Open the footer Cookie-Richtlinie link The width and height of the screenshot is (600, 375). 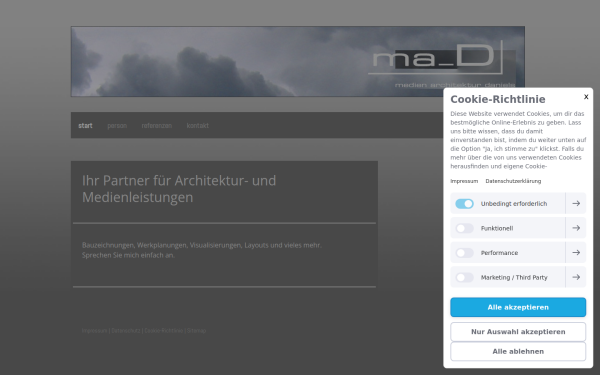tap(164, 331)
